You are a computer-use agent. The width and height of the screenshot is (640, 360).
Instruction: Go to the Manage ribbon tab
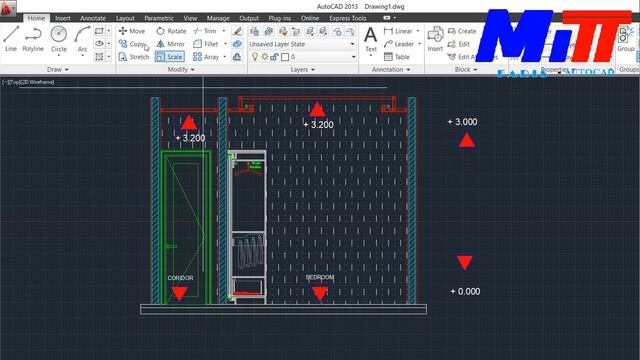(218, 18)
